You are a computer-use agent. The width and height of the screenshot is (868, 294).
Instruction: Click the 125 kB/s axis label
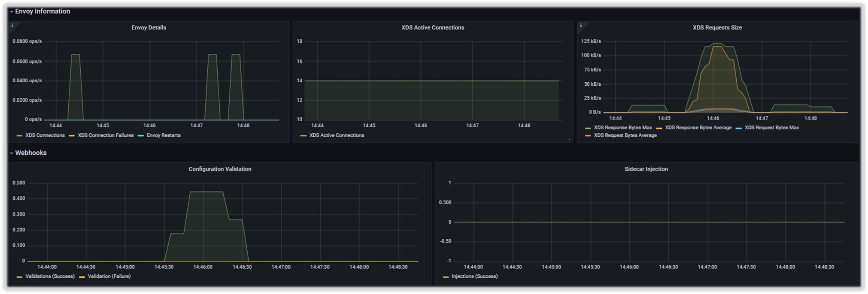[x=591, y=41]
